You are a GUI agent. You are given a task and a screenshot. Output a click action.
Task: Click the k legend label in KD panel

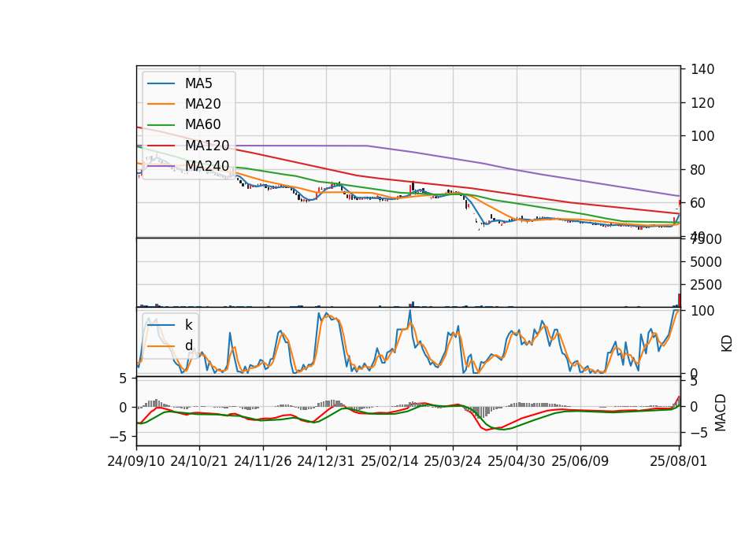(188, 325)
